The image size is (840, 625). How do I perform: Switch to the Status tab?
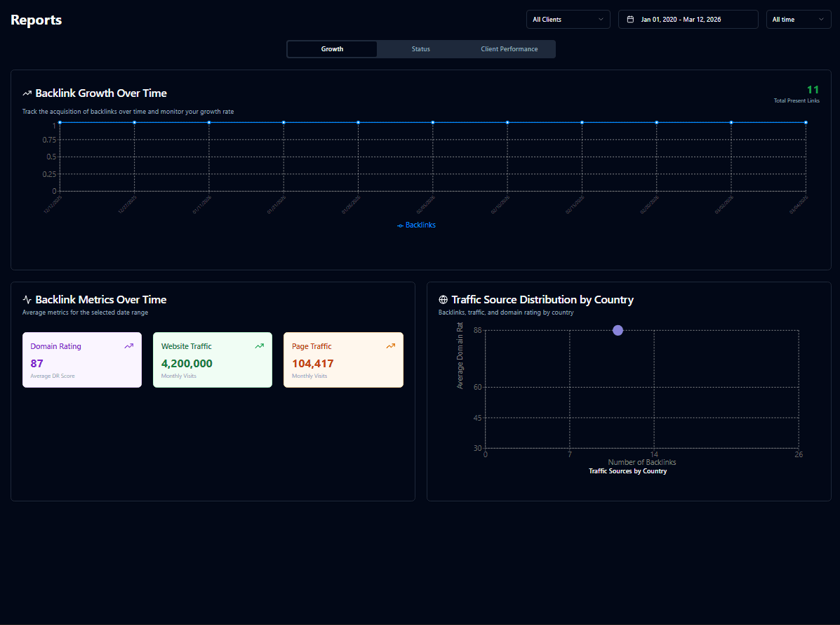click(421, 49)
